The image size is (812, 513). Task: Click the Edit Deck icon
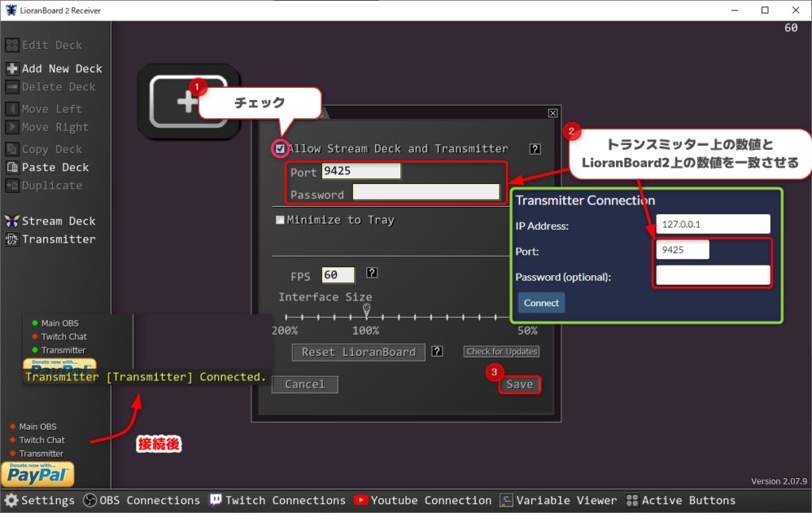[x=12, y=45]
